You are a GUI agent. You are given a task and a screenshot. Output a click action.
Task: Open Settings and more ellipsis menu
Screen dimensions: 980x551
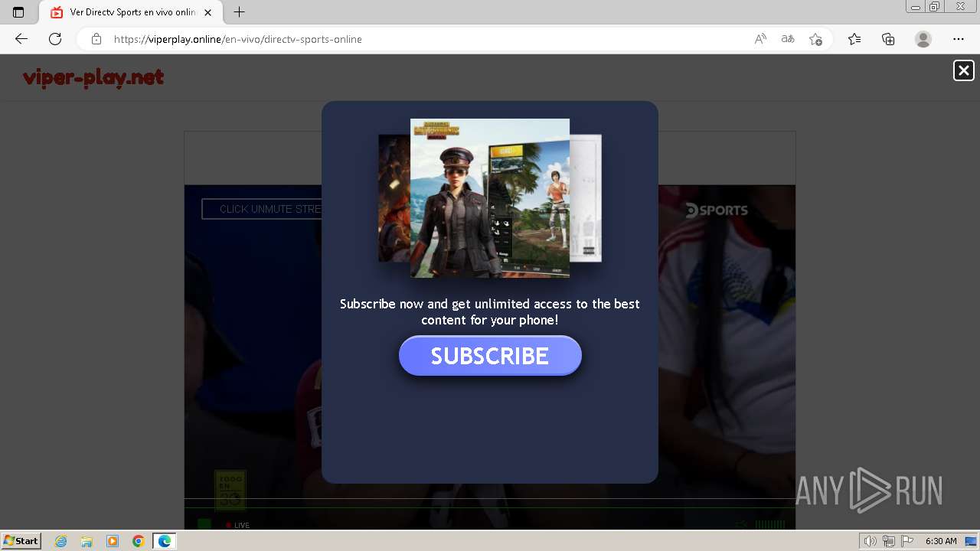(x=959, y=39)
